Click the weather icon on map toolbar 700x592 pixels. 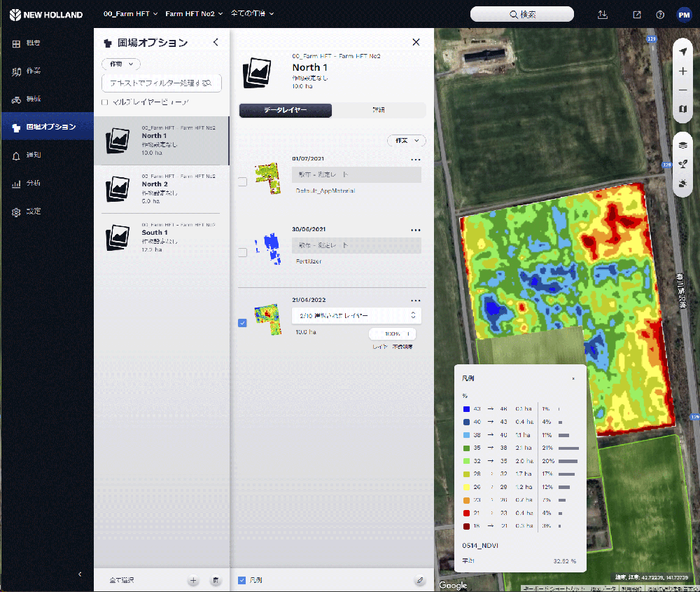click(x=682, y=183)
